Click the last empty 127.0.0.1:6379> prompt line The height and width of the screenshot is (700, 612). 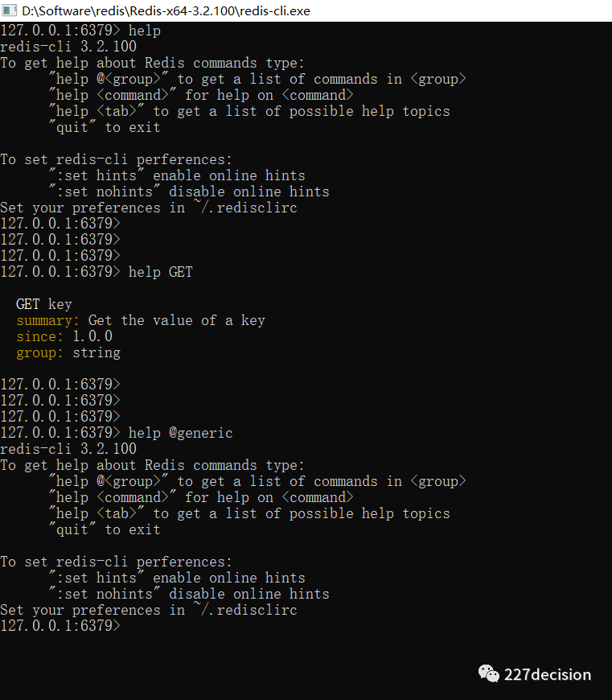(x=60, y=625)
